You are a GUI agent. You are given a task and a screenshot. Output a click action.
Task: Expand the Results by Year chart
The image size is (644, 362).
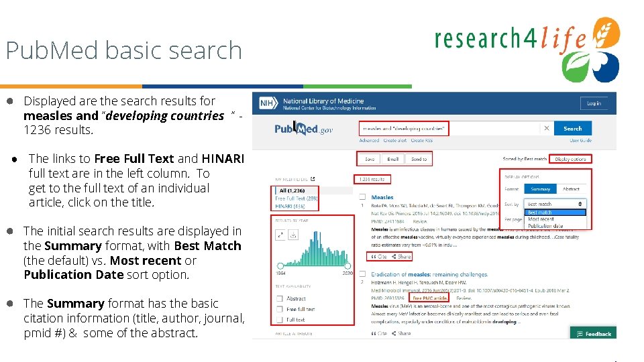coord(280,235)
